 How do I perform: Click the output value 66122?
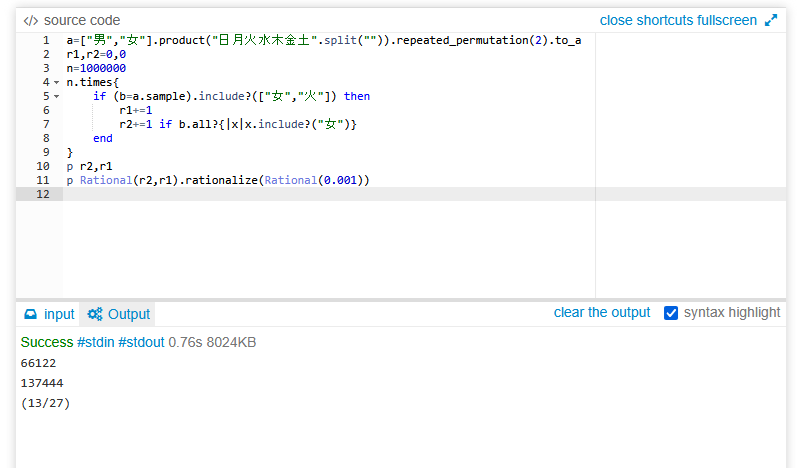point(39,363)
